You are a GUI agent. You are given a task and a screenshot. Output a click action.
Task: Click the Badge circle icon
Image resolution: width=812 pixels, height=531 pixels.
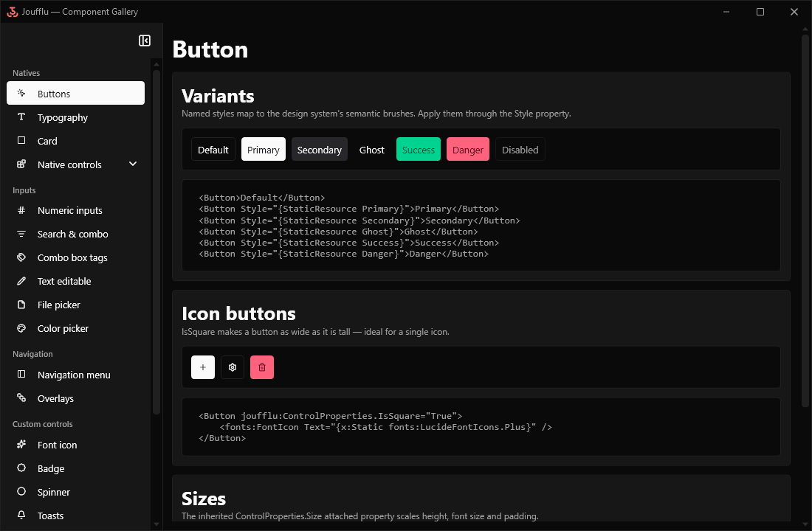pyautogui.click(x=21, y=468)
